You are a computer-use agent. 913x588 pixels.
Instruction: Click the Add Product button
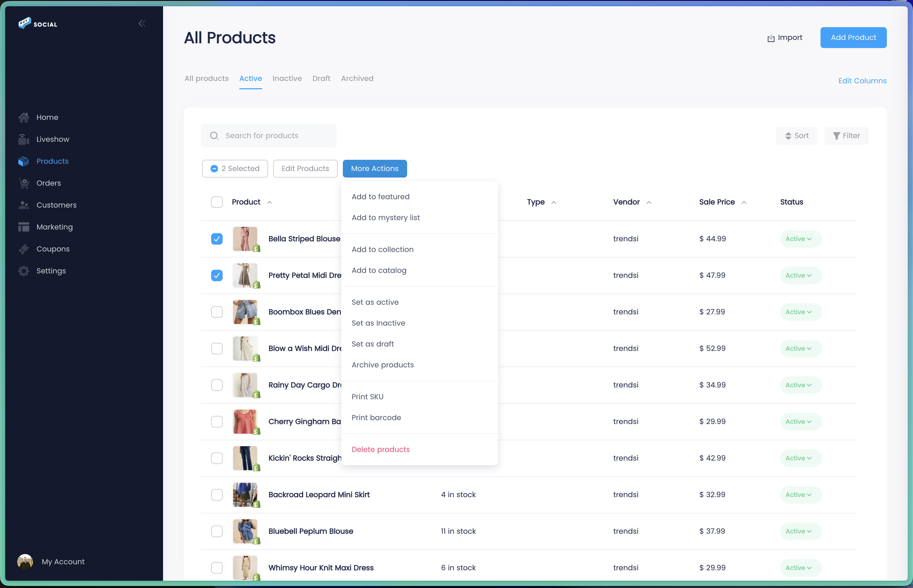coord(853,37)
